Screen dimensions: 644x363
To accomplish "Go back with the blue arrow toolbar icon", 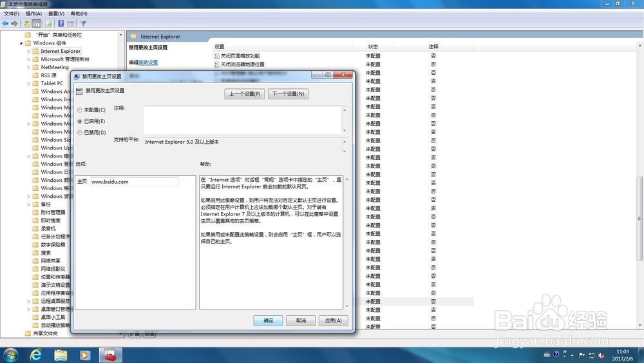I will (x=5, y=23).
